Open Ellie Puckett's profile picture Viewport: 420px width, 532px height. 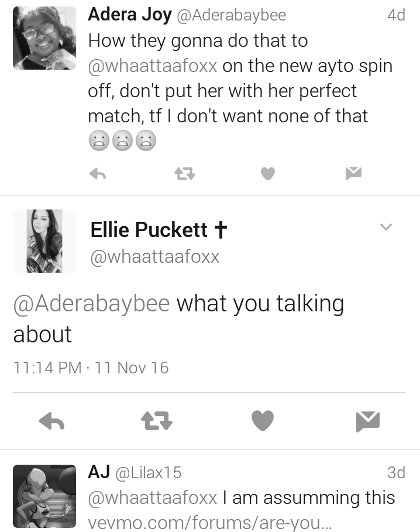click(x=44, y=241)
